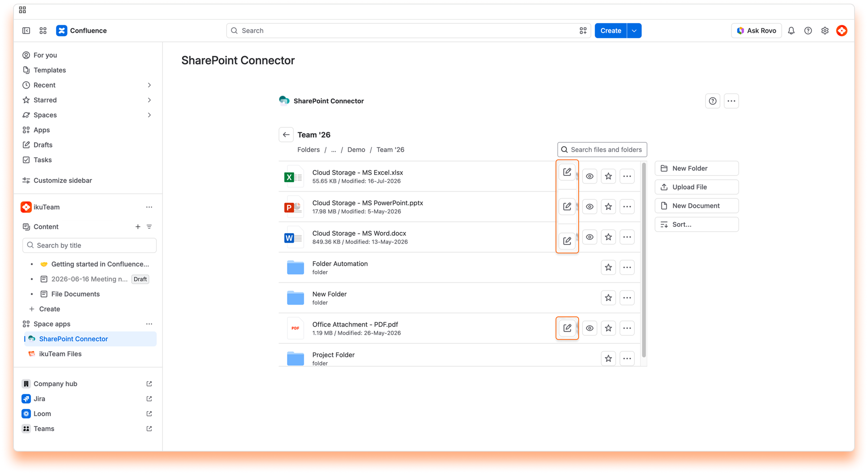This screenshot has width=868, height=474.
Task: Expand the Spaces section chevron
Action: (x=149, y=115)
